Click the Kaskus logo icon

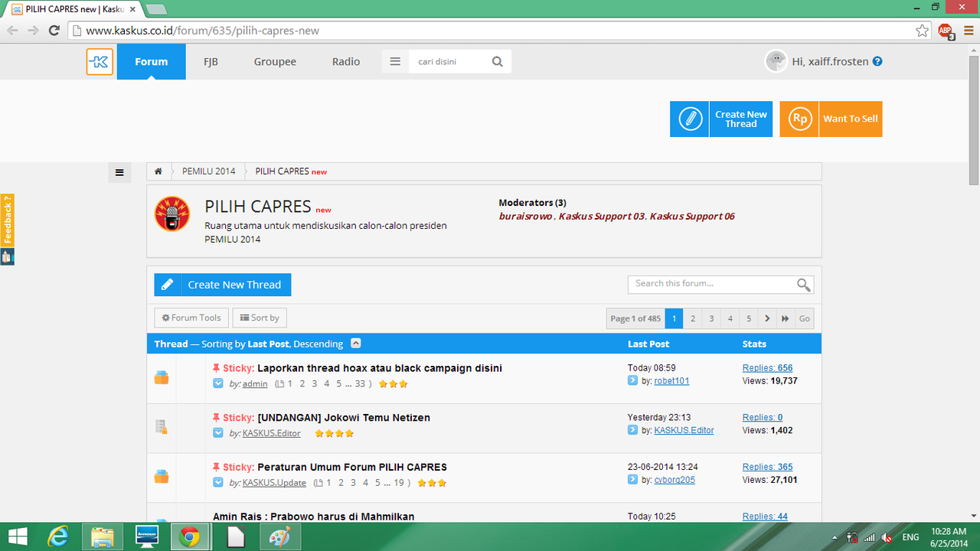pos(100,62)
